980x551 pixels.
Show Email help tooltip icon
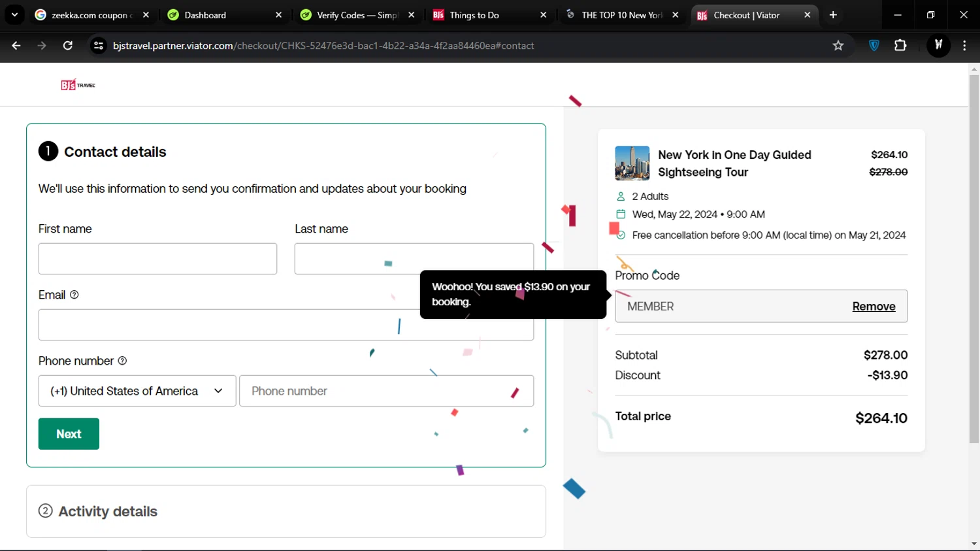[74, 295]
